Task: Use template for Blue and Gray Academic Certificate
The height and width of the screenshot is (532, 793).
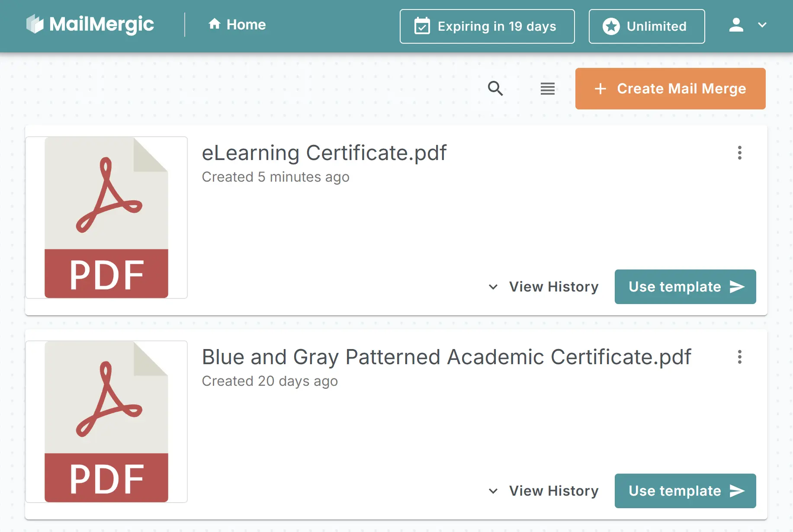Action: click(685, 491)
